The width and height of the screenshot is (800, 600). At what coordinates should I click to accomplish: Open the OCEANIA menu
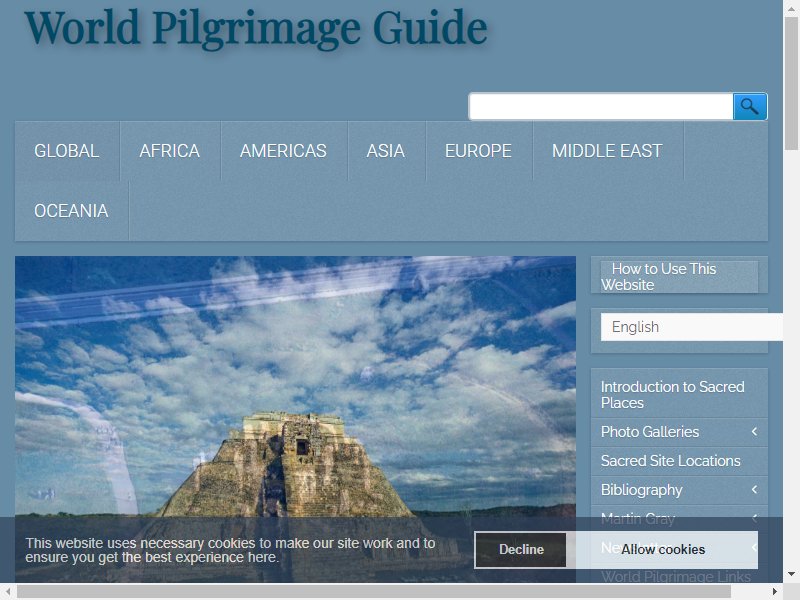tap(71, 211)
